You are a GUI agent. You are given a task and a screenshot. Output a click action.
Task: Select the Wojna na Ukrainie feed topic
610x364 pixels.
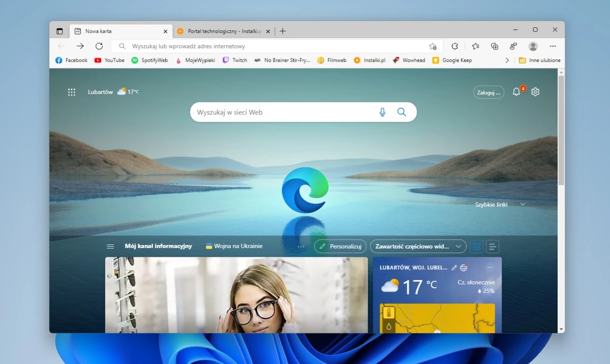pyautogui.click(x=237, y=246)
